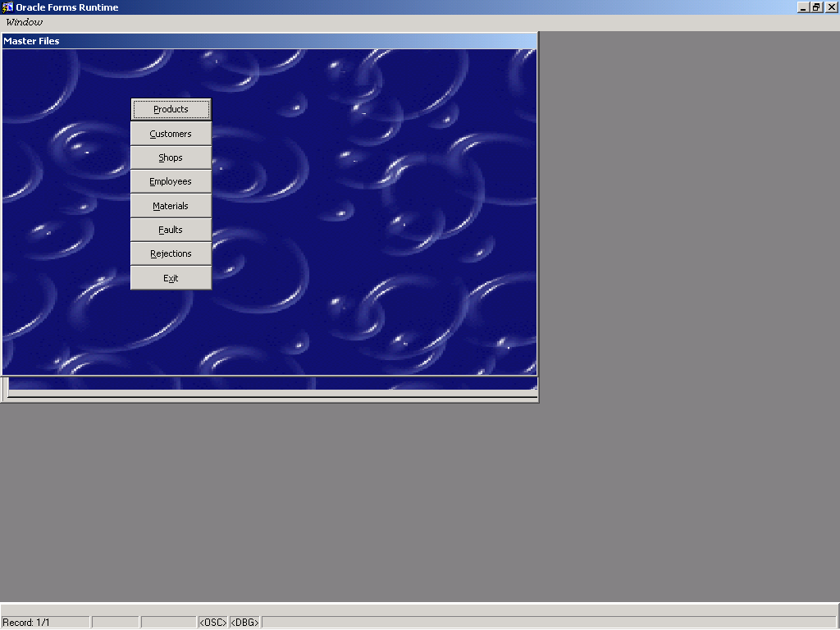Close the Oracle Forms Runtime window
Viewport: 840px width, 630px height.
832,7
